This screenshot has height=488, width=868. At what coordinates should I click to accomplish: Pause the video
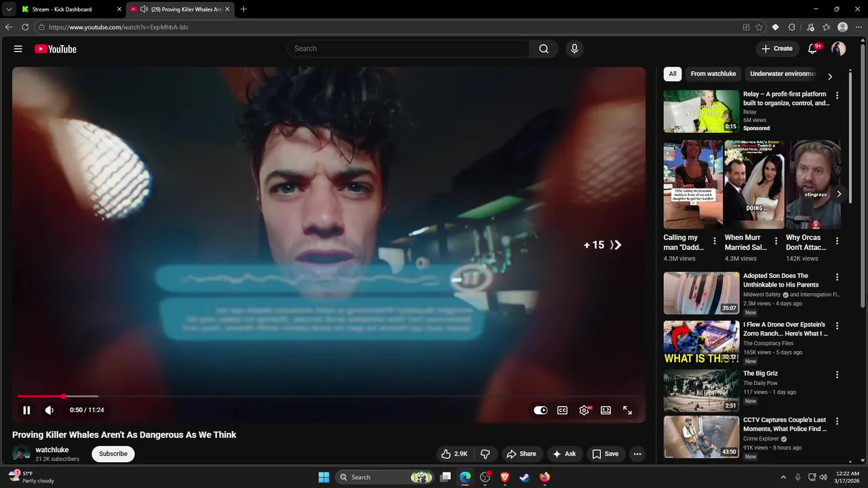(26, 410)
